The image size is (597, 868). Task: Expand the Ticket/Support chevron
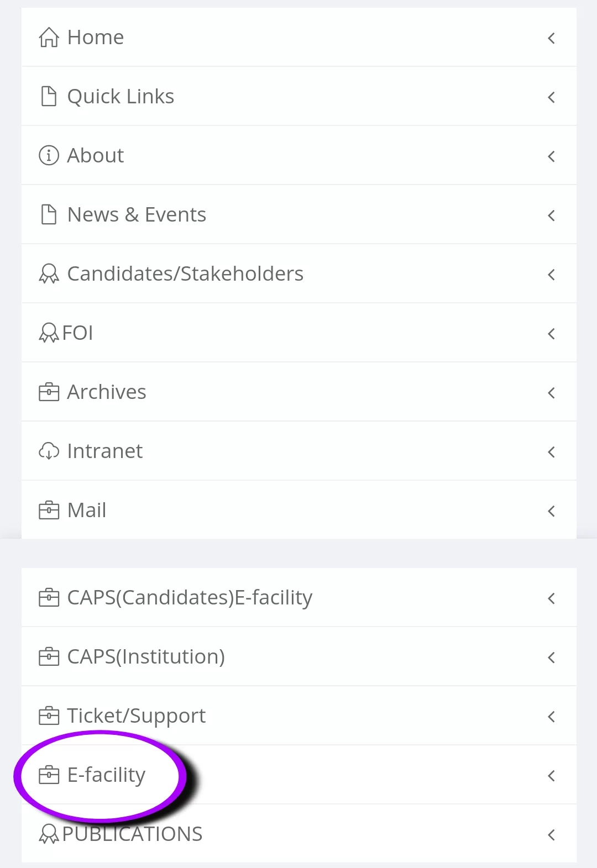click(551, 717)
